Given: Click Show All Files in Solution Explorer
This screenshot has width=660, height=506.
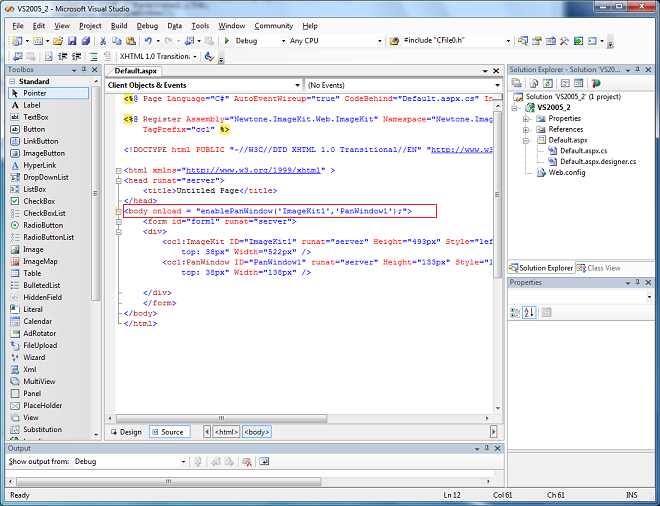Looking at the screenshot, I should click(534, 83).
